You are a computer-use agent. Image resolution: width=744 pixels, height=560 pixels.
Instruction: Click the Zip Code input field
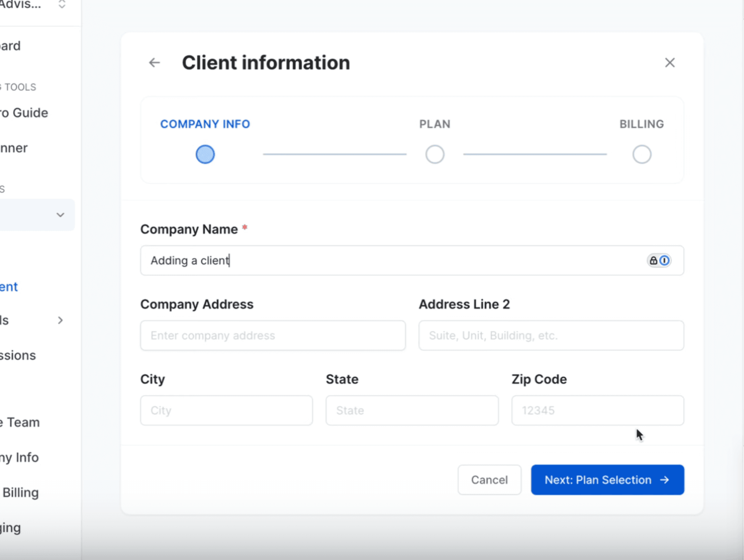(597, 410)
